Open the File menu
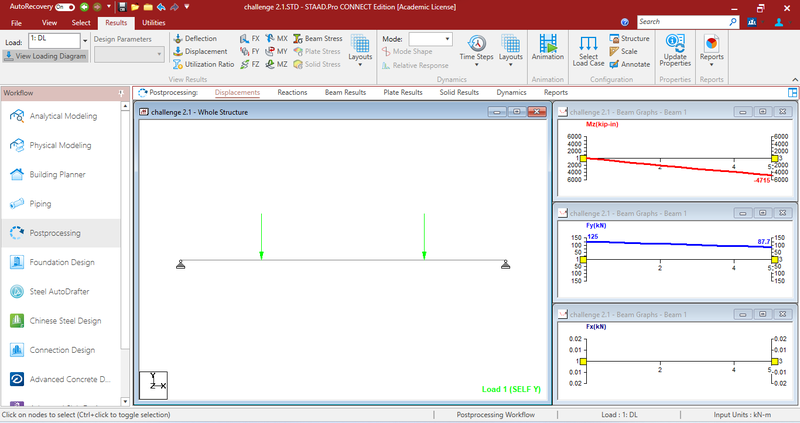This screenshot has height=423, width=800. 16,23
